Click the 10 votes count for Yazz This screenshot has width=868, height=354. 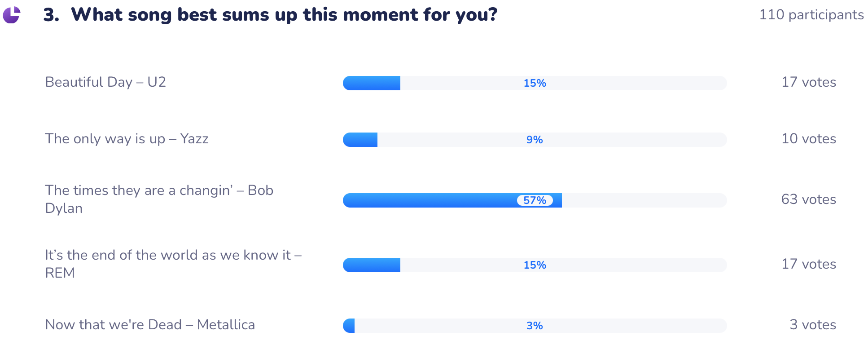[x=808, y=139]
